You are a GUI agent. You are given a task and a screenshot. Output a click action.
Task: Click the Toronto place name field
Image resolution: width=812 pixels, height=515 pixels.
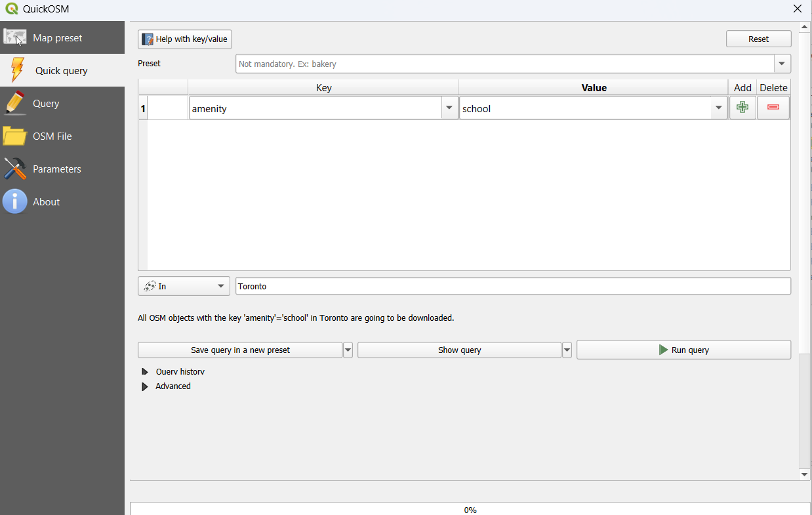click(x=512, y=286)
